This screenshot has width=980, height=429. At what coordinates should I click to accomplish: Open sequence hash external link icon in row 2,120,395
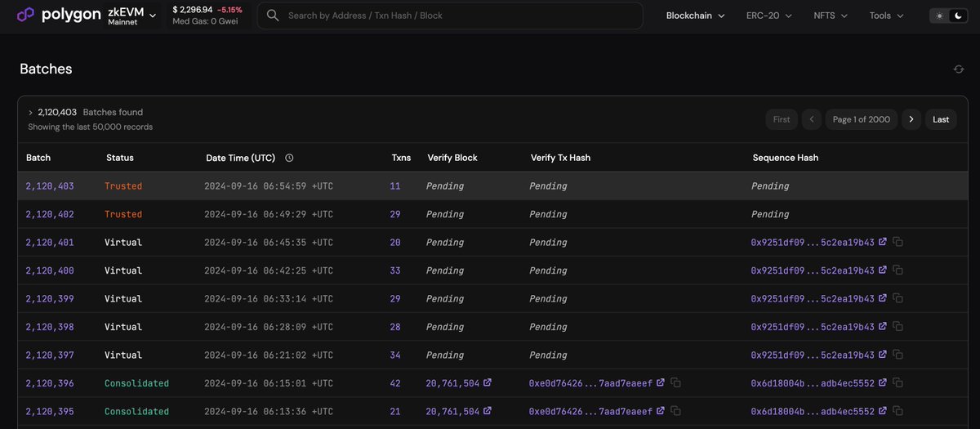[x=882, y=411]
